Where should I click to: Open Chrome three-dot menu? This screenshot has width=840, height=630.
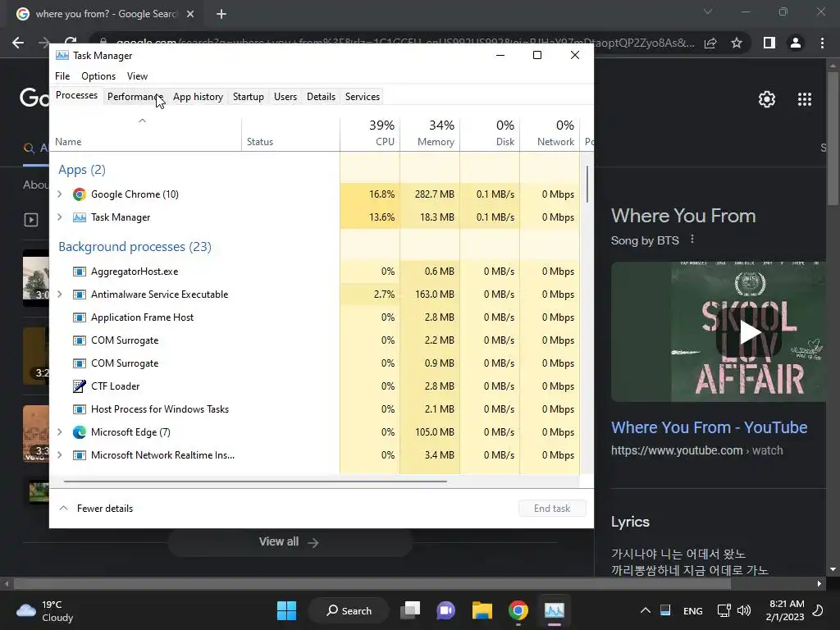pos(822,43)
